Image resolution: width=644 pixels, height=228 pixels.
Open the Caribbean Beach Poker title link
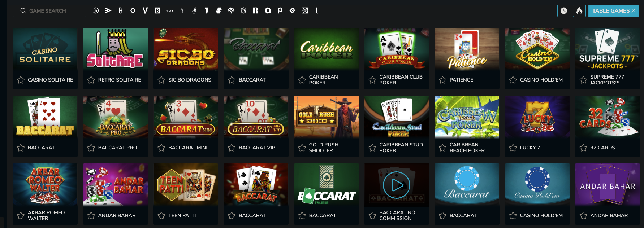click(x=467, y=148)
